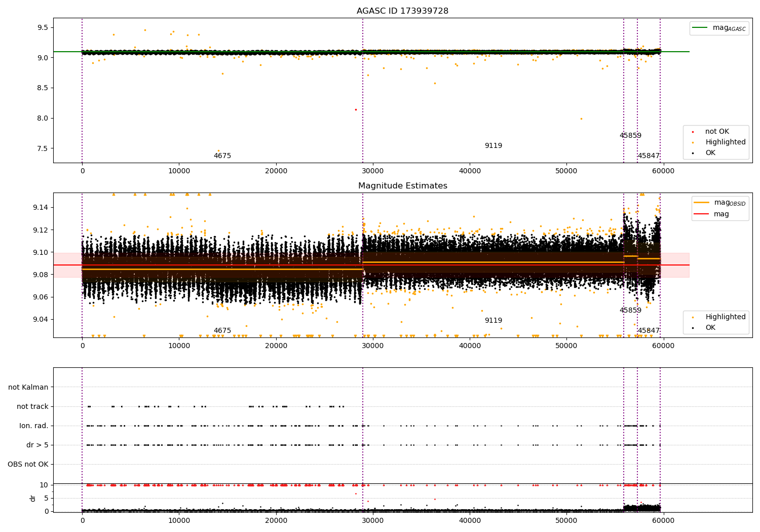Click the 'not track' axis label
Image resolution: width=760 pixels, height=532 pixels.
click(32, 407)
